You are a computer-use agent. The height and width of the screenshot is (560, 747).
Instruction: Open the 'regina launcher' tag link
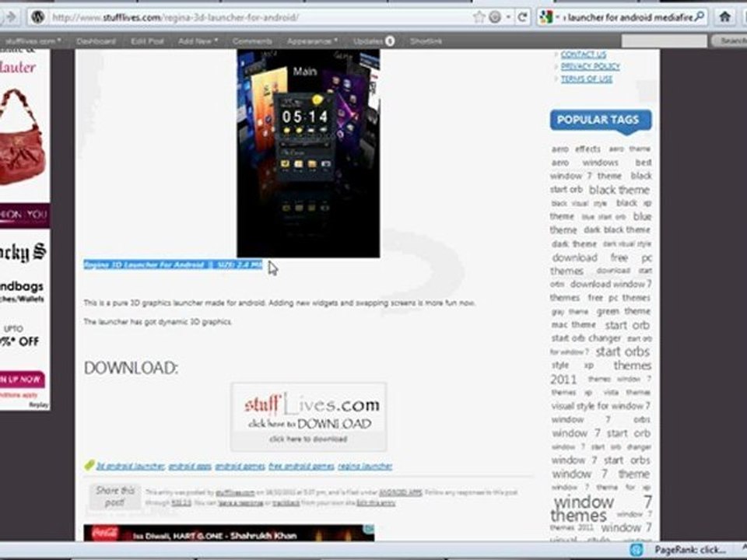365,466
